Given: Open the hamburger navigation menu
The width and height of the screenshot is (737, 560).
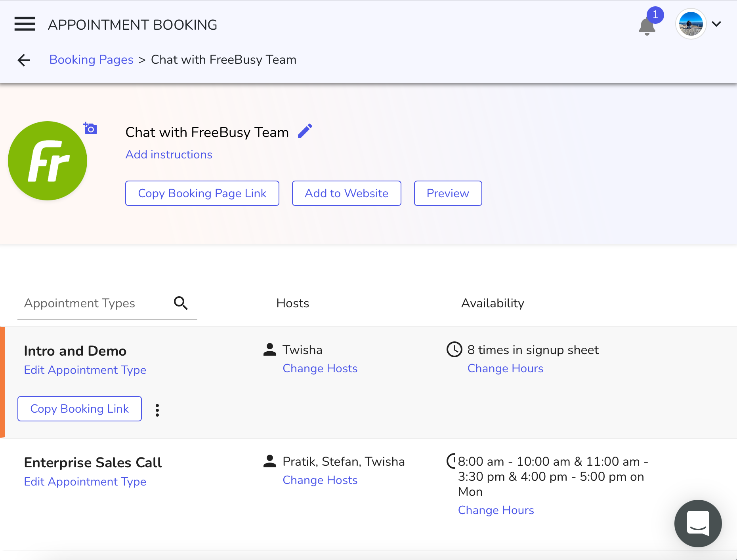Looking at the screenshot, I should click(x=25, y=24).
